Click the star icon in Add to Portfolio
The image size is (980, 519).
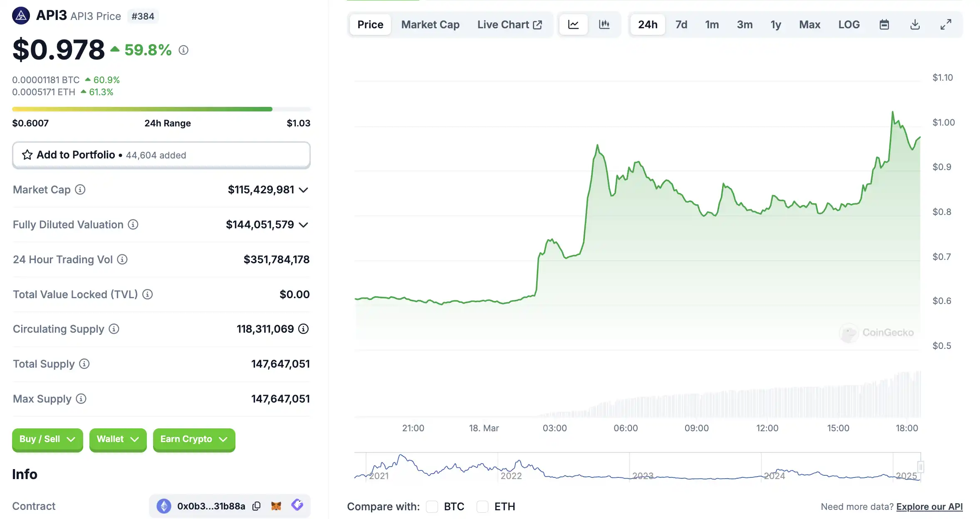coord(27,155)
